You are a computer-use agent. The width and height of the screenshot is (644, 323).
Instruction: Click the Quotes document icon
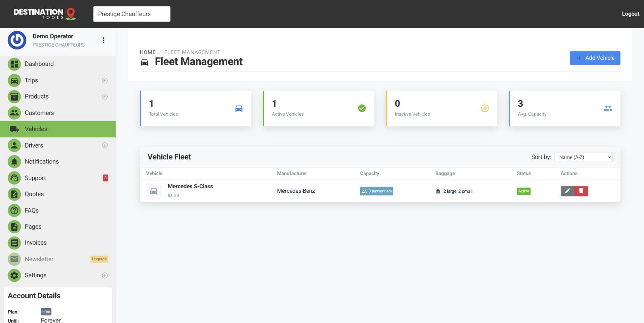(x=14, y=194)
